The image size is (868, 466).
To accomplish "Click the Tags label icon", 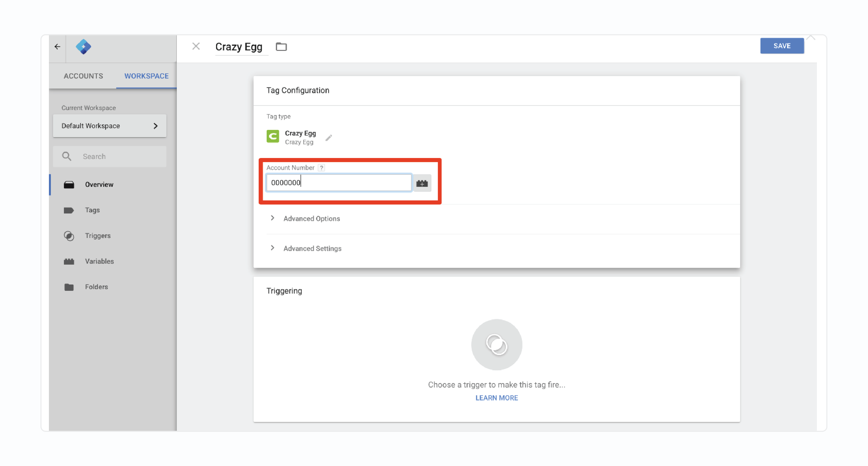I will click(x=69, y=210).
